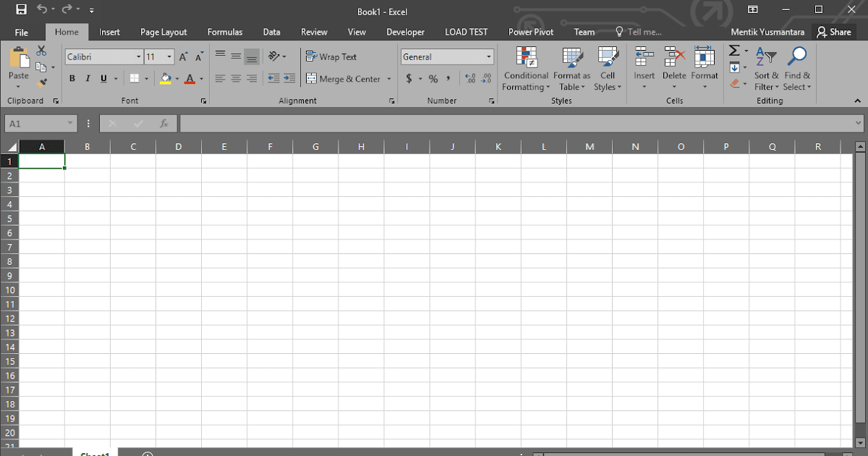Click inside the Name Box showing A1
Screen dimensions: 868x456
[36, 123]
